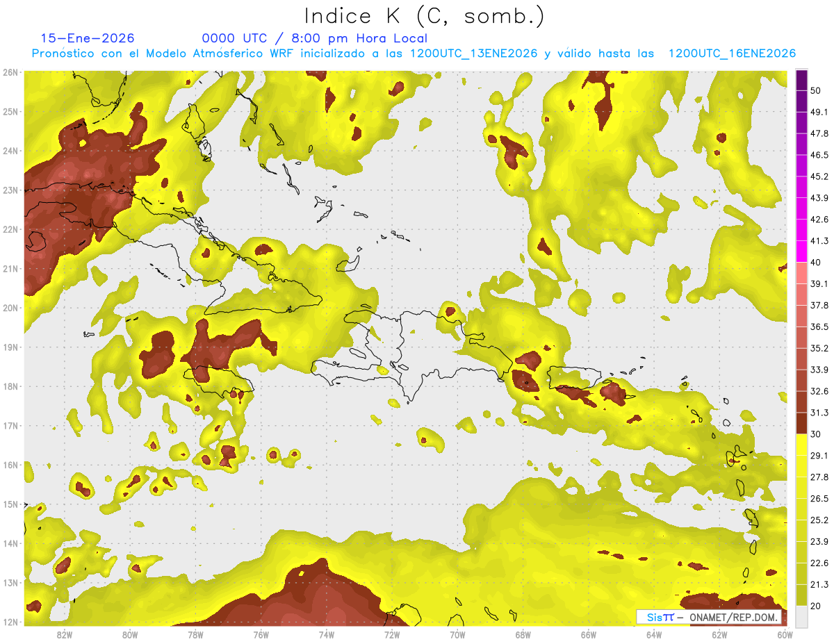Click the colorbar label '49.1'
Image resolution: width=834 pixels, height=644 pixels.
819,112
